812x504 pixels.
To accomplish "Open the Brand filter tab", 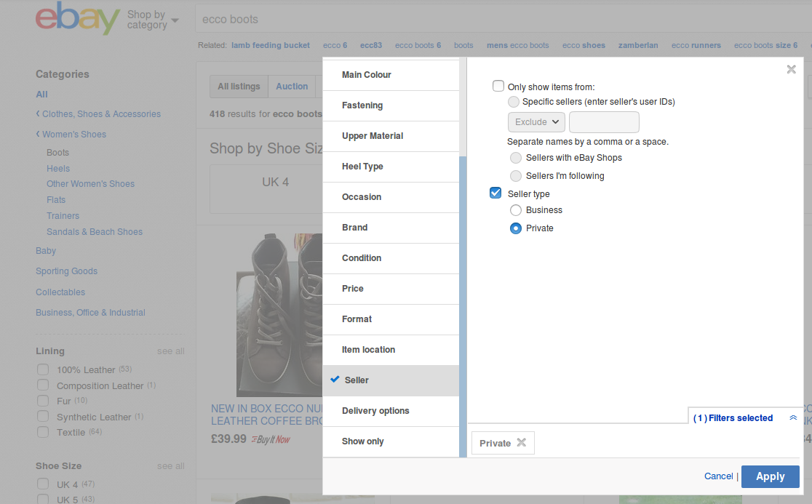I will point(391,228).
